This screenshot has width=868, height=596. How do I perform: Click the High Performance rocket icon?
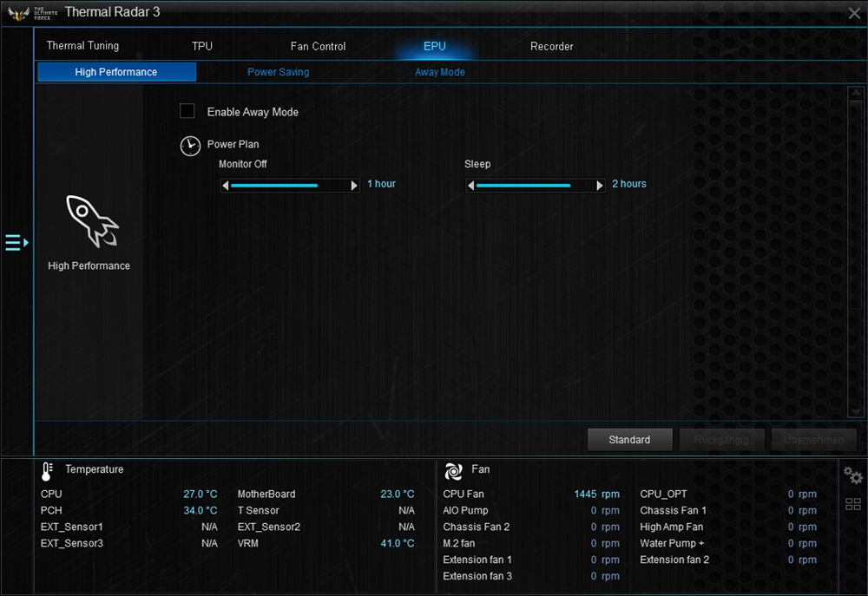pos(92,221)
